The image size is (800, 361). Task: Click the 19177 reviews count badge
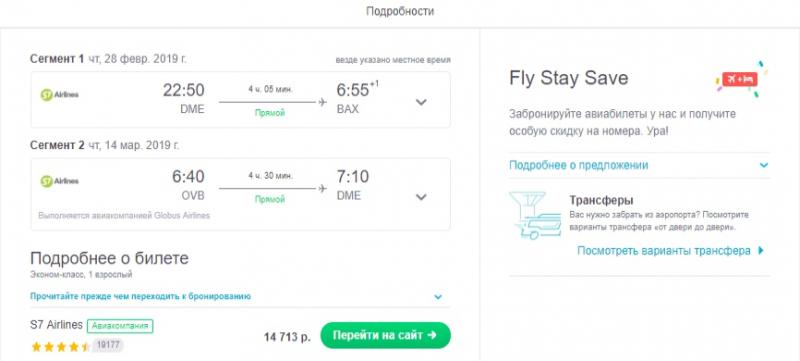tap(108, 345)
